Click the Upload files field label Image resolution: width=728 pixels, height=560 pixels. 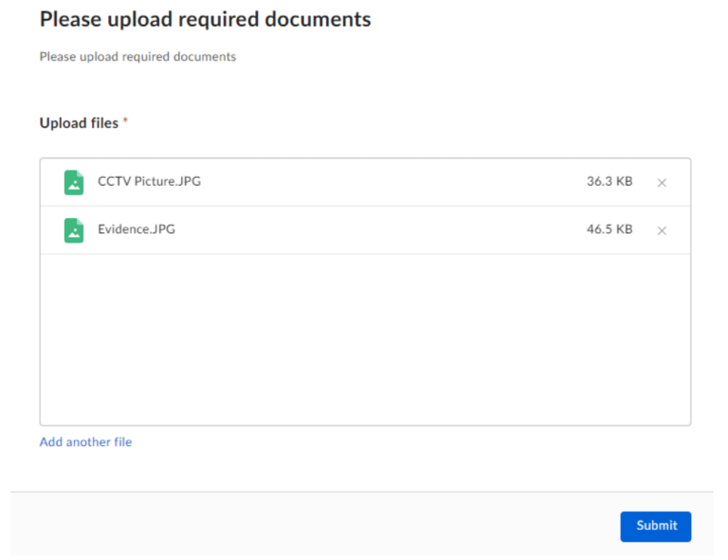tap(79, 123)
